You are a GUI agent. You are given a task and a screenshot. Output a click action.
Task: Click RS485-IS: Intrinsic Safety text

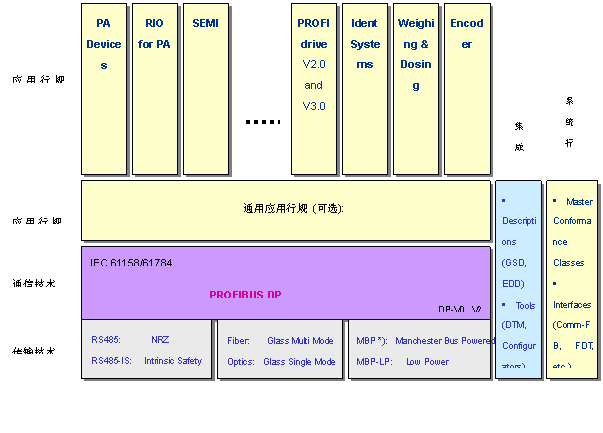[147, 361]
